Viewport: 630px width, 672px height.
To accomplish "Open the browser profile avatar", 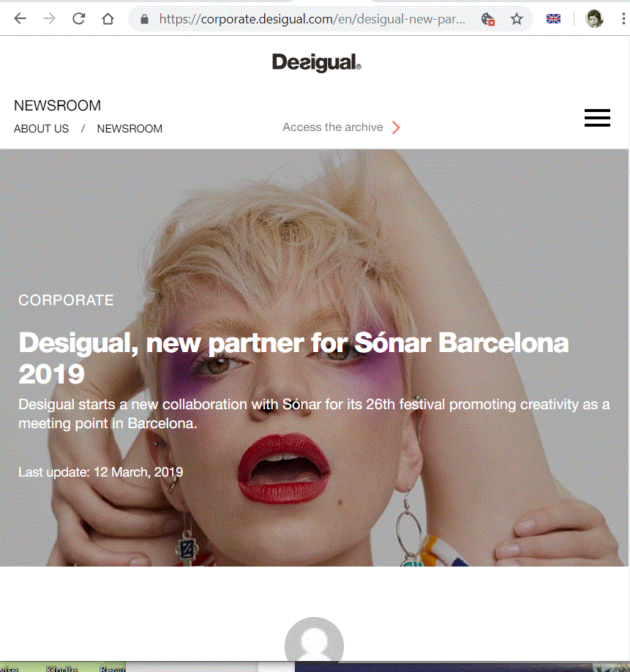I will click(594, 19).
